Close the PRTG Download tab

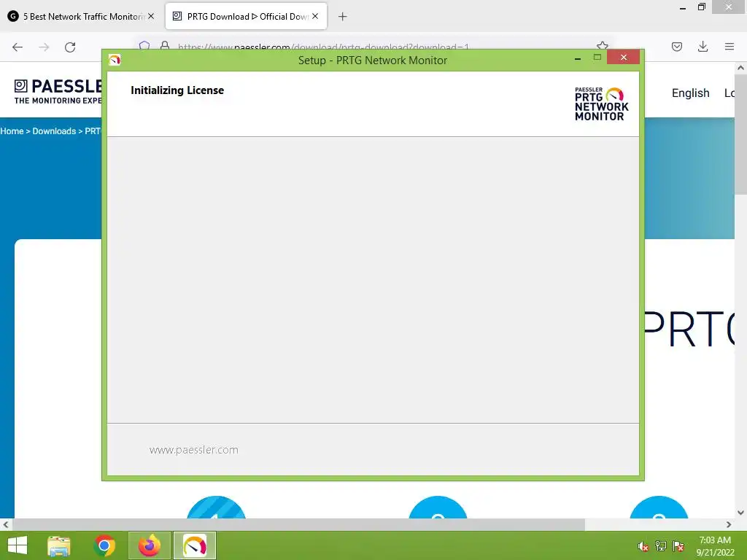(x=315, y=16)
